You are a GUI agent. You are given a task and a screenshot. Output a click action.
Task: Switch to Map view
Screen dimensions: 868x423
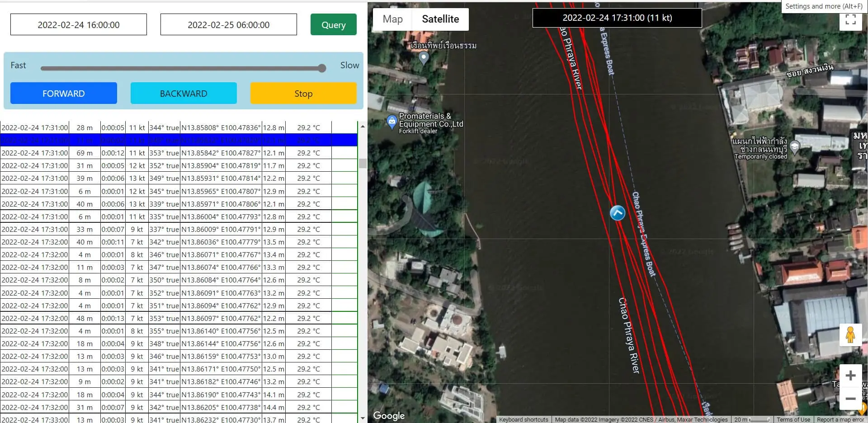[392, 19]
